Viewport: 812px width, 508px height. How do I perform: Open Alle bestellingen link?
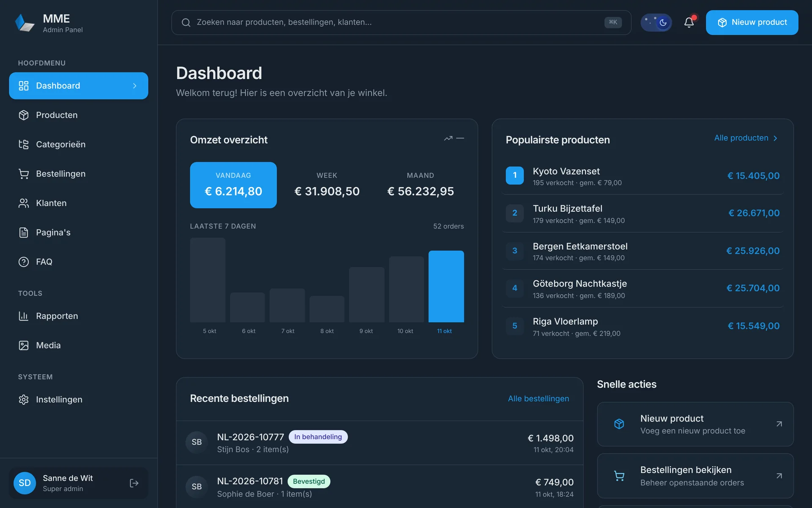tap(538, 399)
